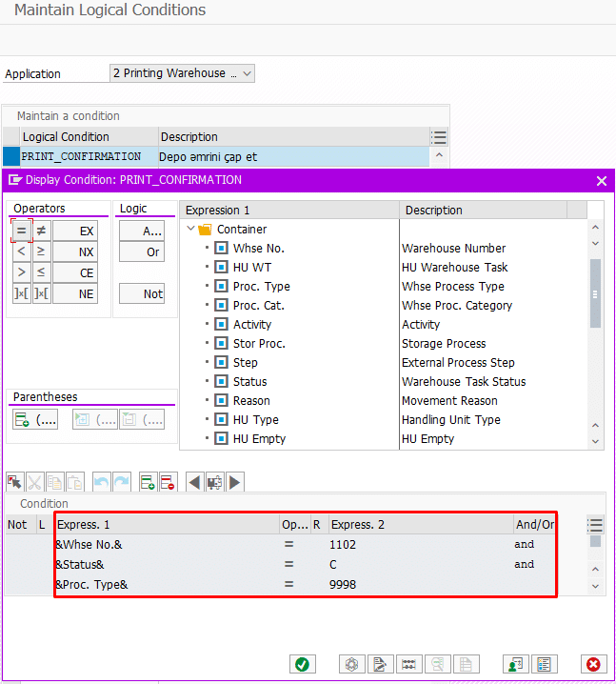Viewport: 616px width, 684px height.
Task: Select the PRINT_CONFIRMATION logical condition row
Action: [82, 156]
